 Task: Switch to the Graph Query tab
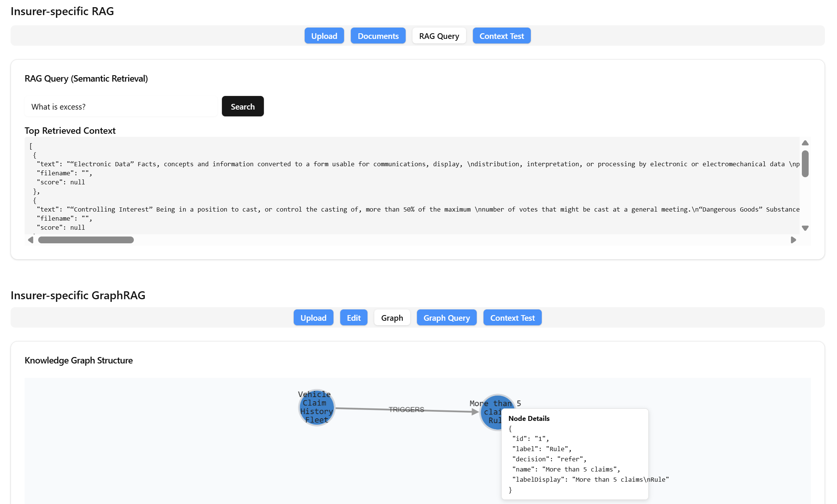pos(446,318)
